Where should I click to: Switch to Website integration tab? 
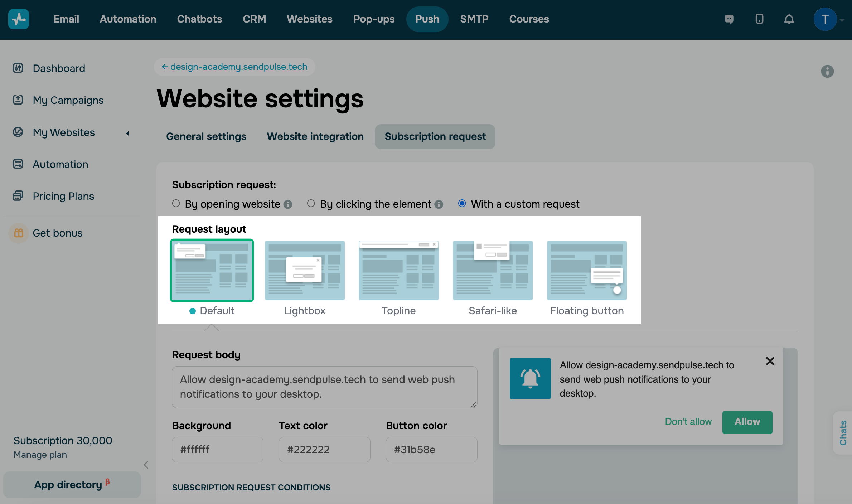(315, 136)
